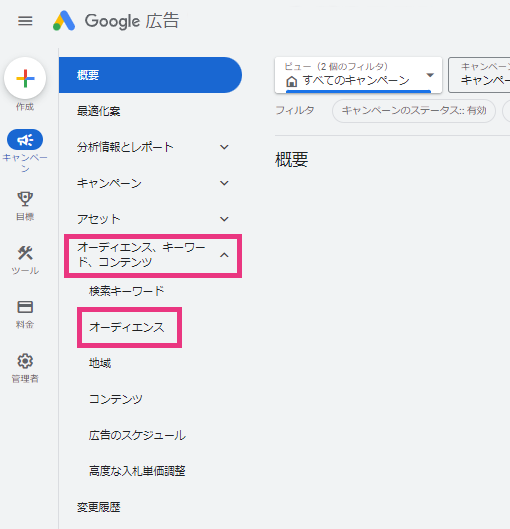This screenshot has width=510, height=529.
Task: Open the すべてのキャンペーン view dropdown
Action: [x=358, y=75]
